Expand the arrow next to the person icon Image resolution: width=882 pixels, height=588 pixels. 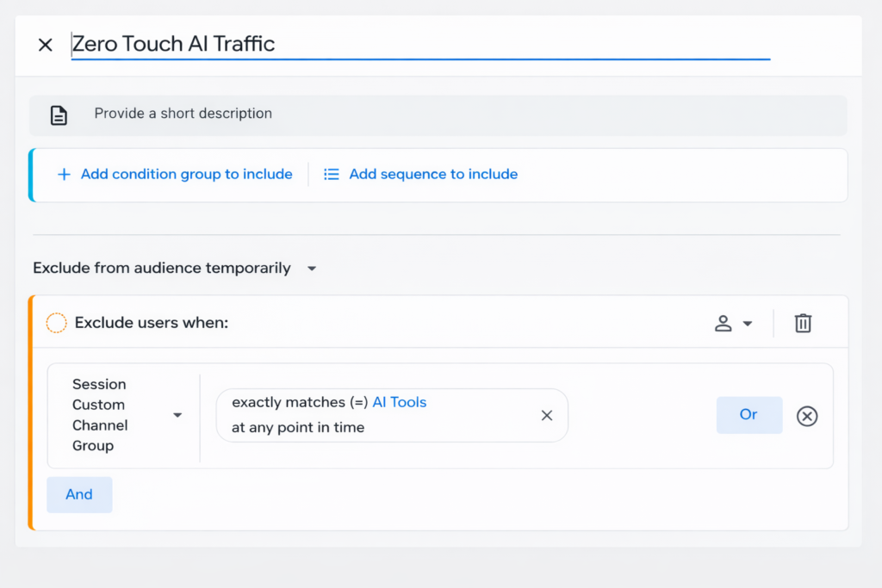point(748,324)
